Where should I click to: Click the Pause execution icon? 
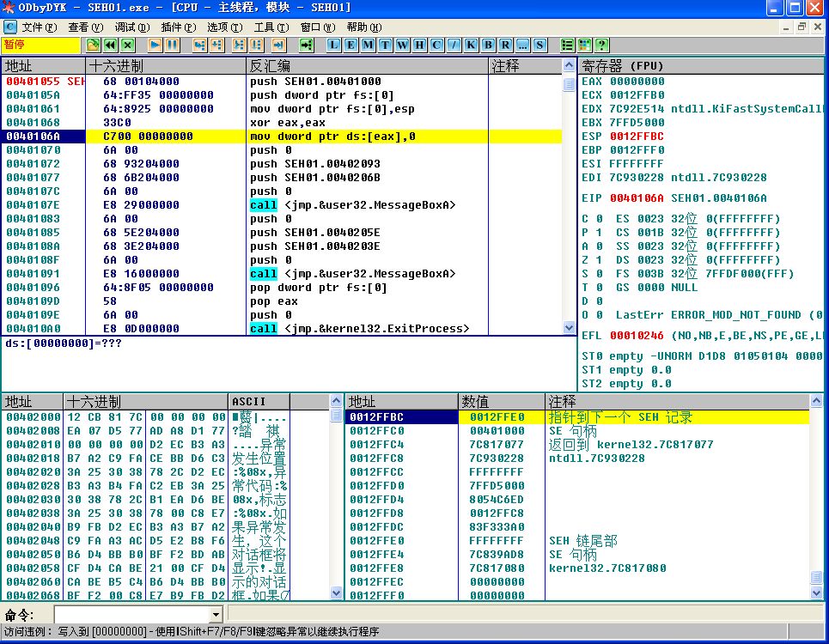[173, 46]
